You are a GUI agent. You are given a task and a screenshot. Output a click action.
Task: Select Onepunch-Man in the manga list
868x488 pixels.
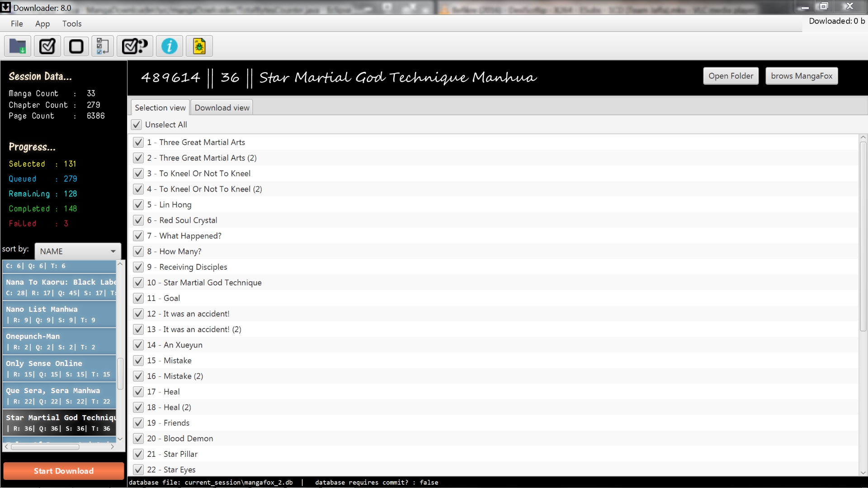point(59,341)
